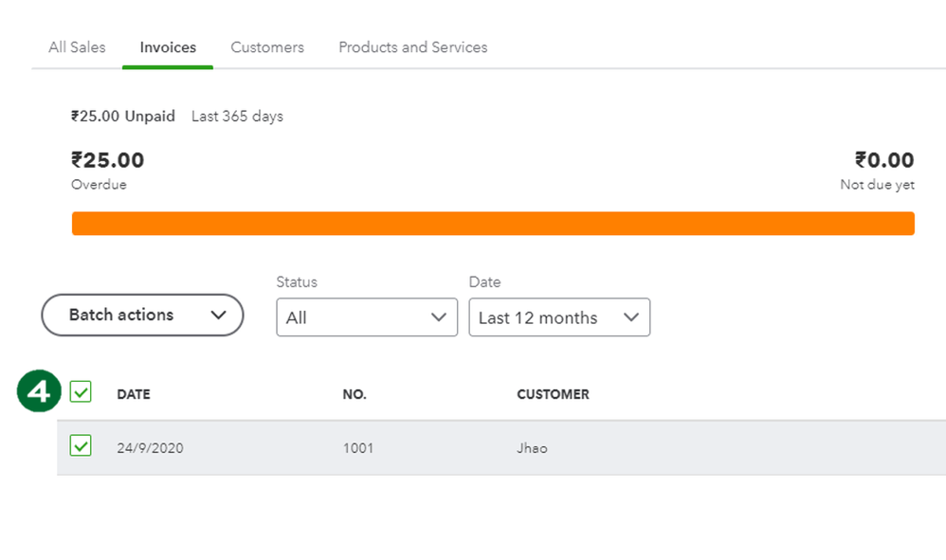Uncheck the checkbox for invoice 1001
The image size is (946, 560).
[81, 445]
